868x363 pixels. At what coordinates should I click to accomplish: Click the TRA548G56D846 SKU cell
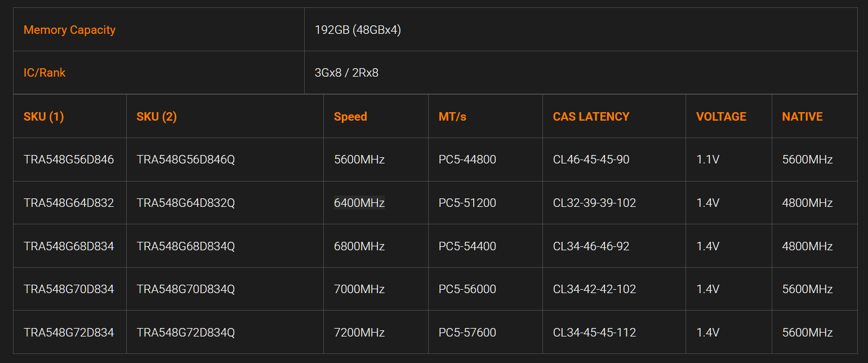[69, 160]
